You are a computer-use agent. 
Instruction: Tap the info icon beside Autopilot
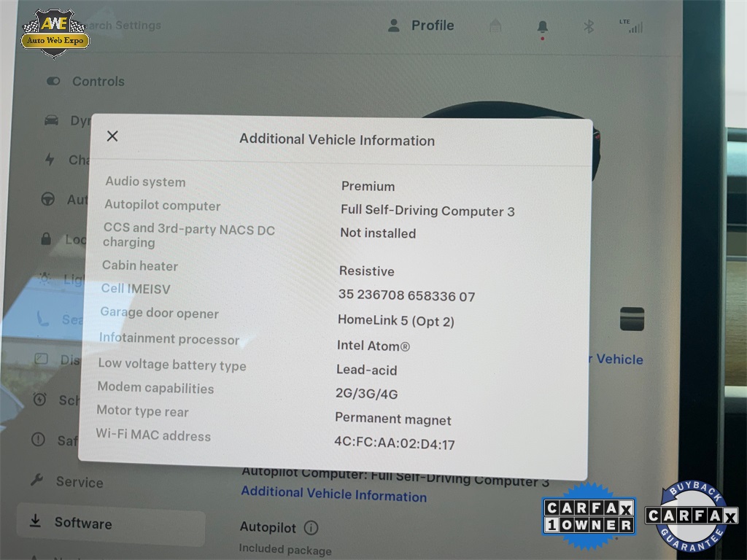click(311, 527)
